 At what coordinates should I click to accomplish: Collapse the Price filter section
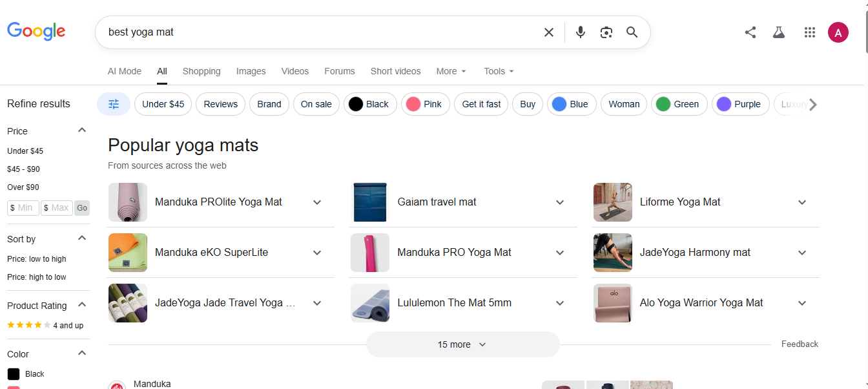coord(82,131)
